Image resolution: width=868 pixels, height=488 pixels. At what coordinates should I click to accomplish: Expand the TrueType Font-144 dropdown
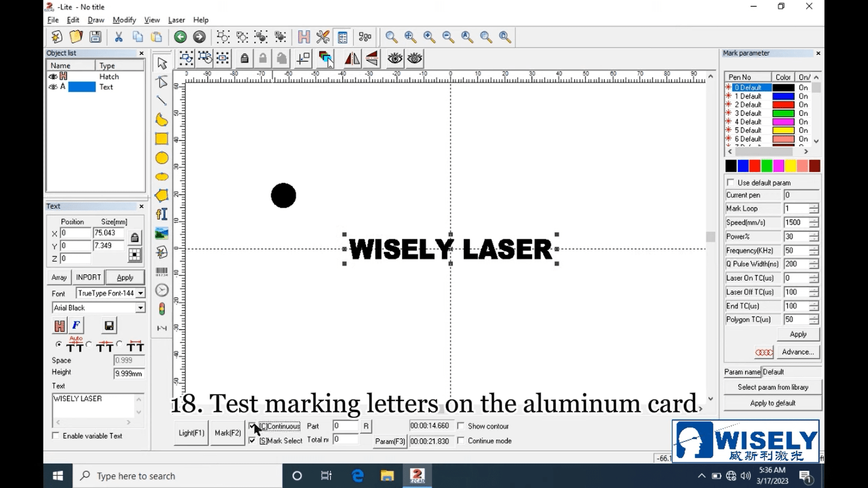[140, 293]
